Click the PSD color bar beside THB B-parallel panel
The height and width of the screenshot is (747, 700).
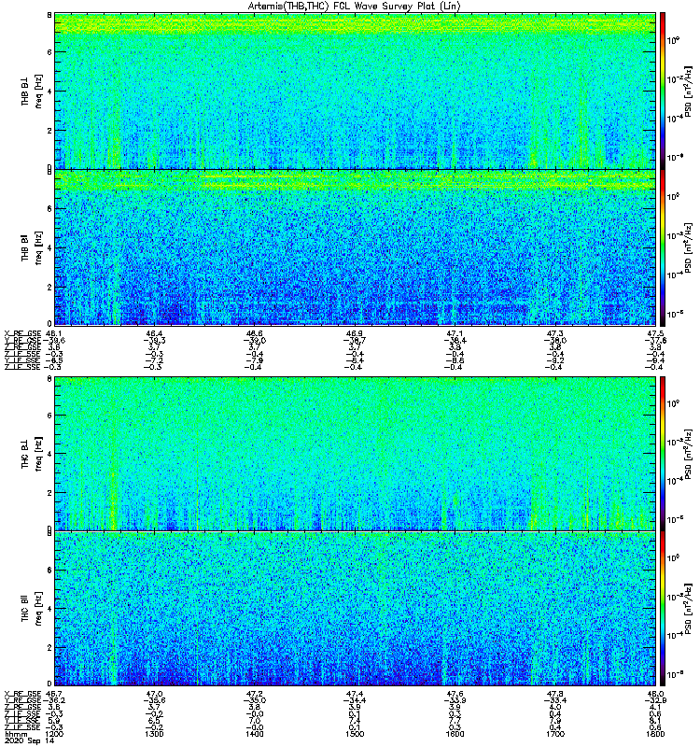[663, 247]
